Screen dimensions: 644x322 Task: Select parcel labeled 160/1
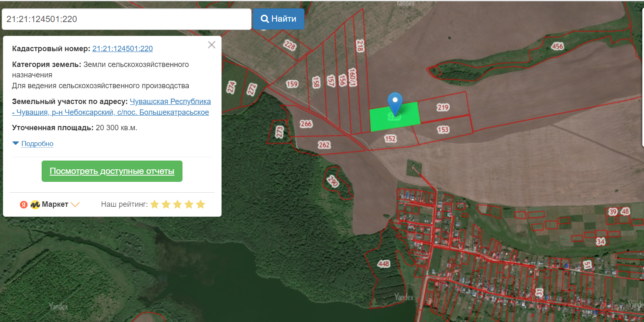pos(352,77)
